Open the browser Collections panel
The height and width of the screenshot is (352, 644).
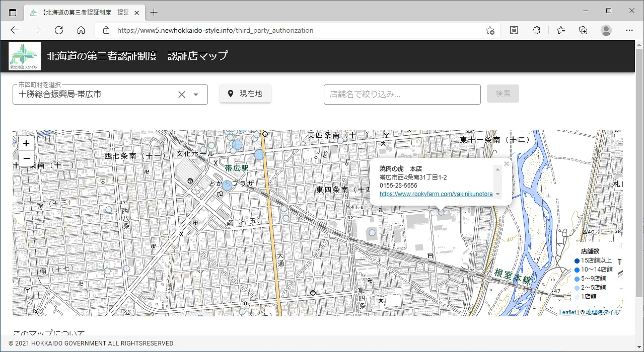583,30
